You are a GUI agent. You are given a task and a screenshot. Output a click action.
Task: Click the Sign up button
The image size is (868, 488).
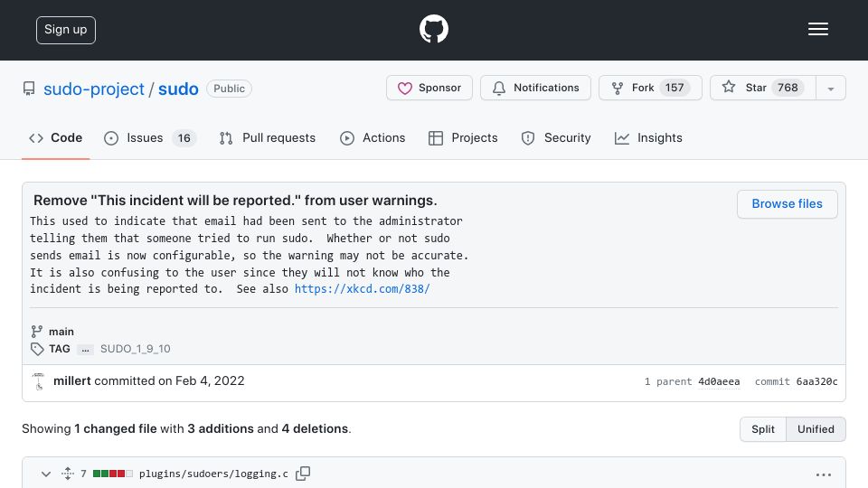point(66,30)
